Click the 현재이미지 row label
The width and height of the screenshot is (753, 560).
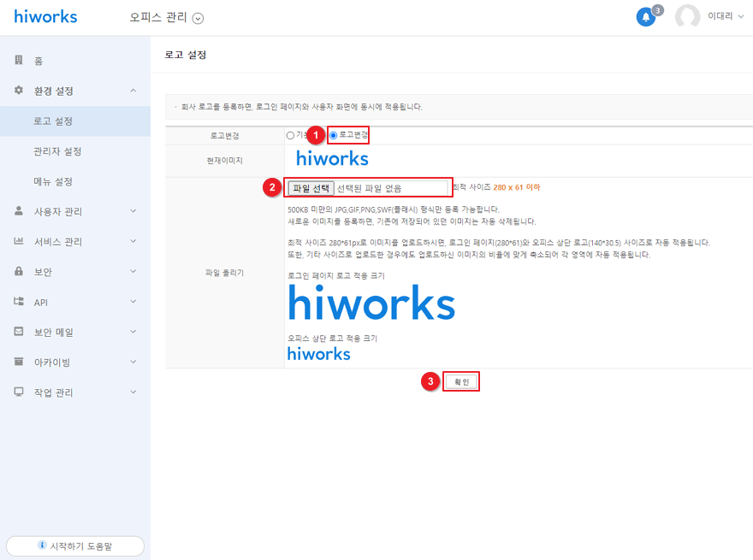[x=225, y=160]
